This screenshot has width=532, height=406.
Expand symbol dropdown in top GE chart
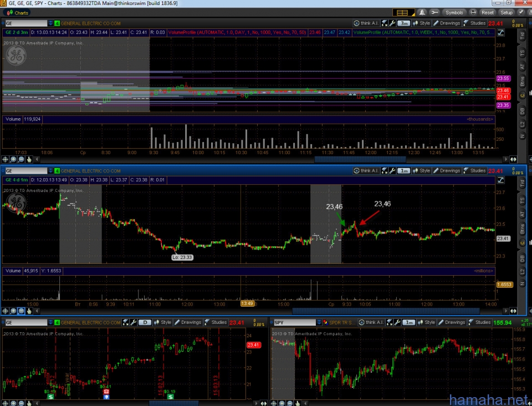[50, 23]
